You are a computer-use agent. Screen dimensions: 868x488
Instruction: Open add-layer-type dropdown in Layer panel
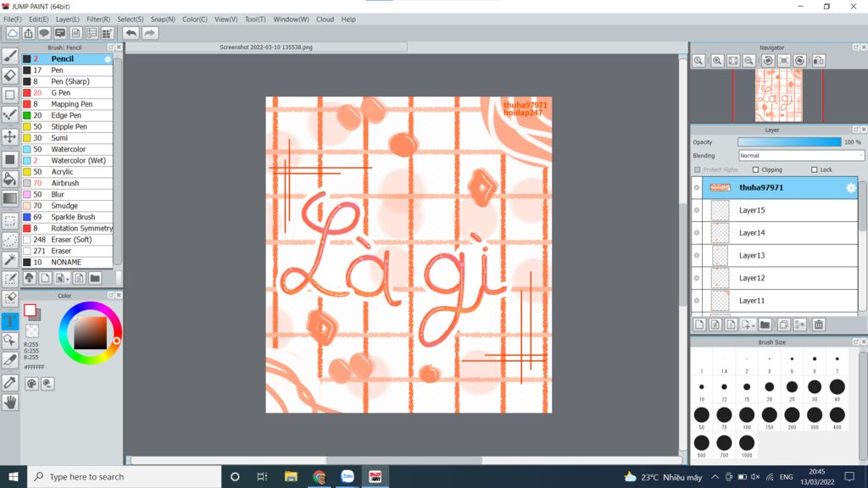[x=748, y=324]
